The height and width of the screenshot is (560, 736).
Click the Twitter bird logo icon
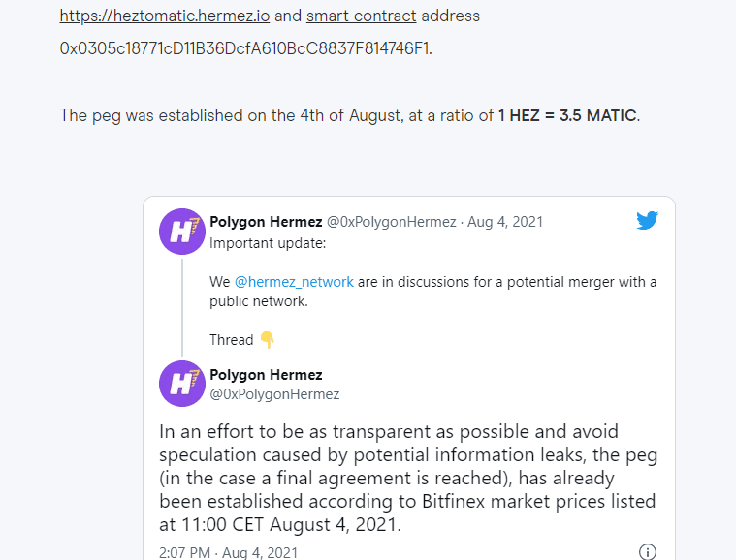click(648, 221)
